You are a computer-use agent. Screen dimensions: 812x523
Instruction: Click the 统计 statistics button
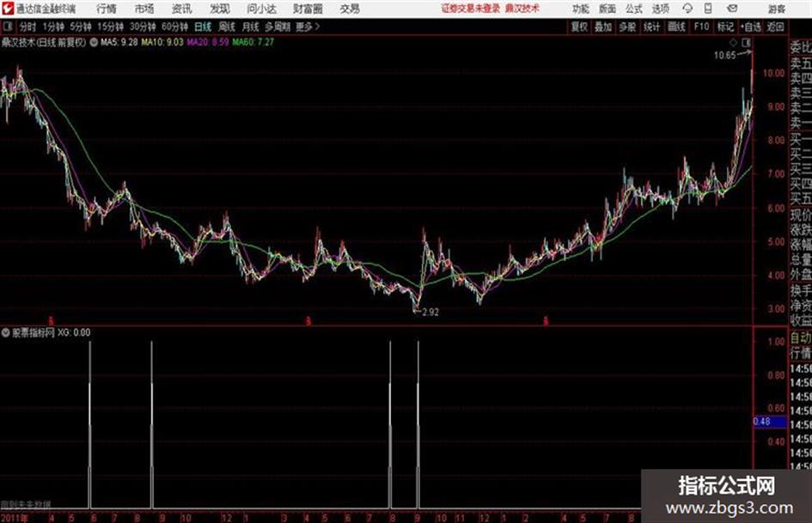click(652, 27)
